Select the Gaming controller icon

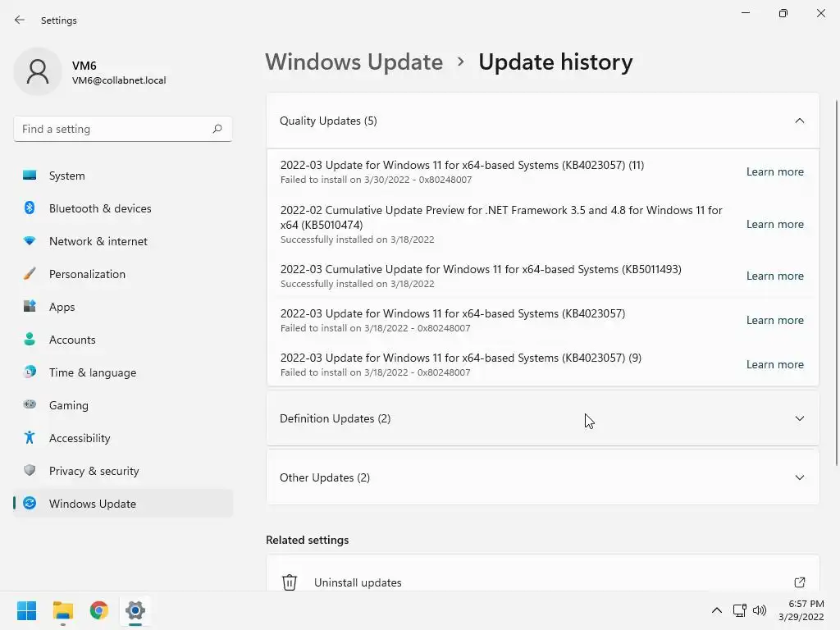[x=30, y=404]
